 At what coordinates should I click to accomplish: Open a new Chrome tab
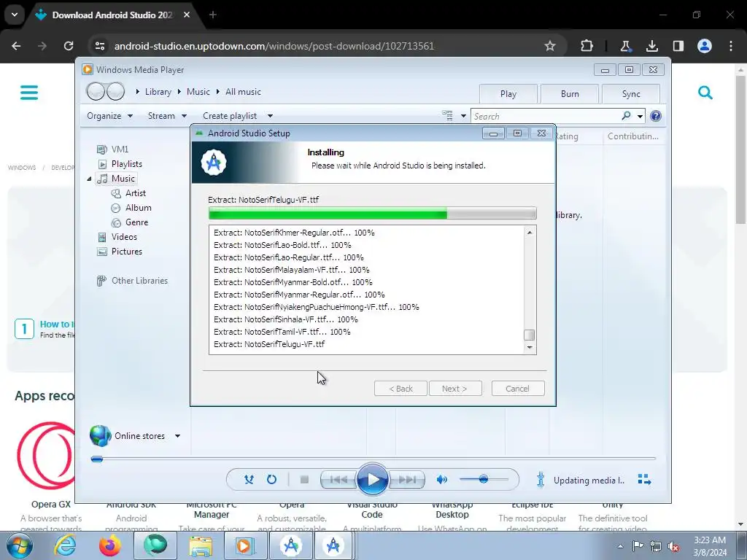pyautogui.click(x=212, y=15)
